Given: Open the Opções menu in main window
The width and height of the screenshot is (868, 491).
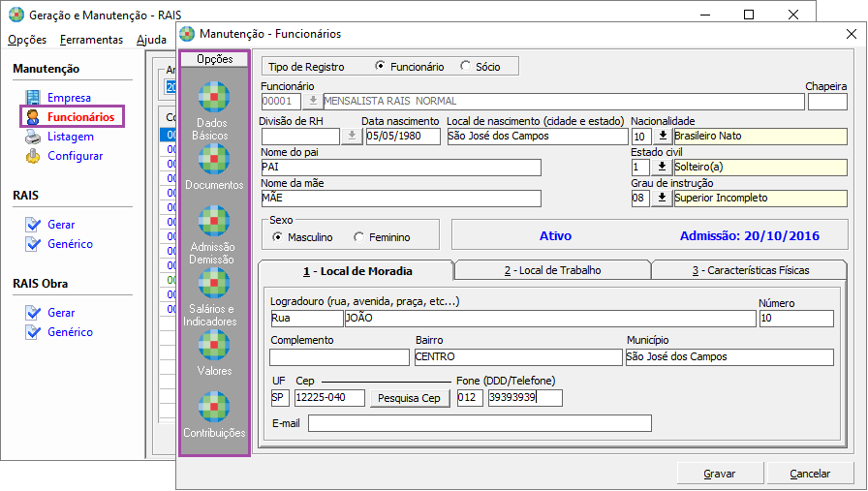Looking at the screenshot, I should click(27, 40).
